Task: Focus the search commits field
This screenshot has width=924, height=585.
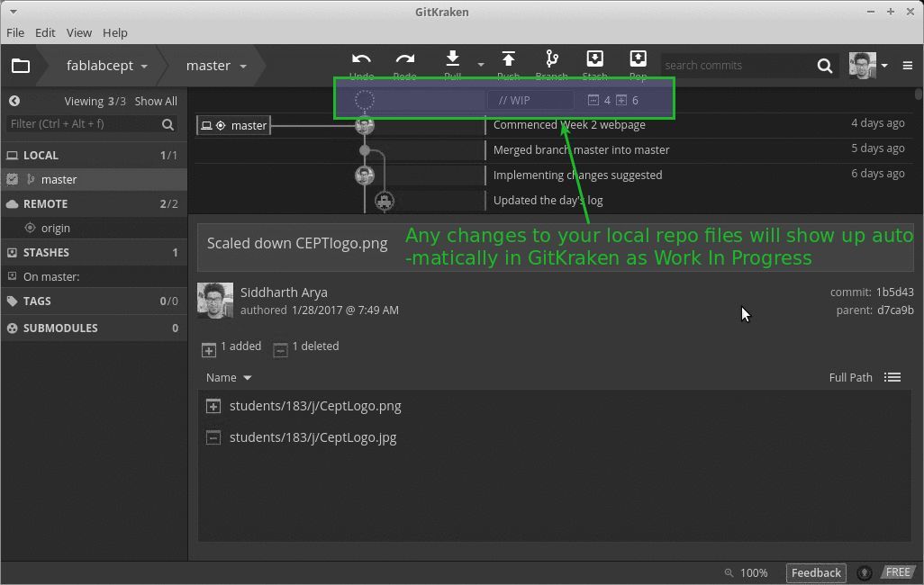Action: pyautogui.click(x=738, y=66)
